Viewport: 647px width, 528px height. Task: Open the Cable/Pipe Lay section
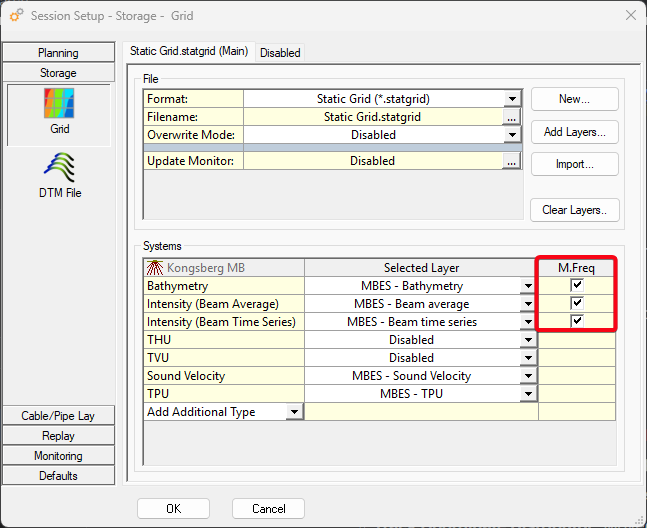coord(58,416)
